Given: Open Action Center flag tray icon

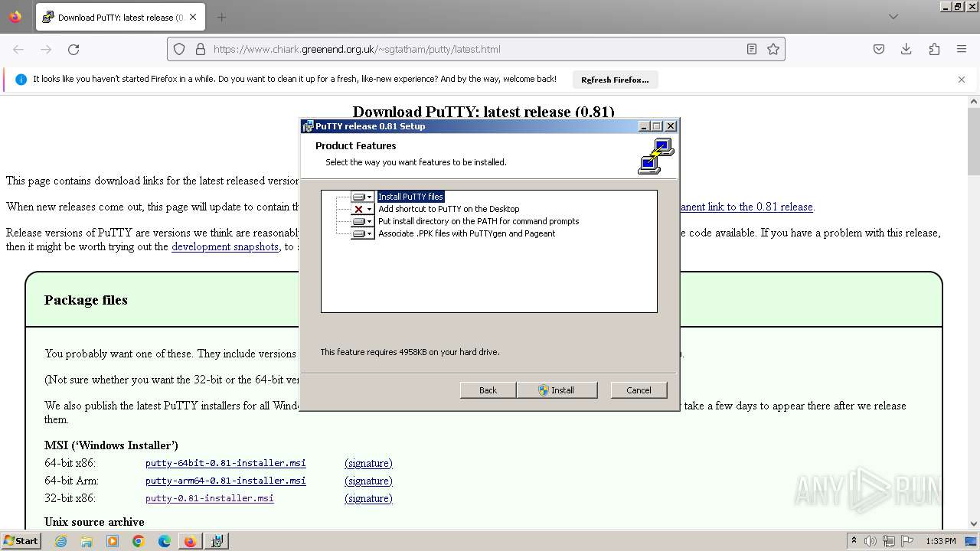Looking at the screenshot, I should (x=906, y=541).
